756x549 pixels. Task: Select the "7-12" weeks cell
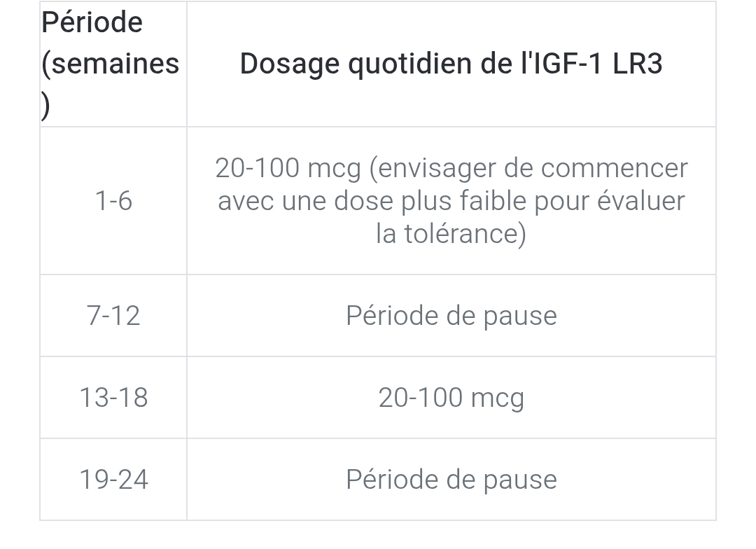pyautogui.click(x=113, y=316)
